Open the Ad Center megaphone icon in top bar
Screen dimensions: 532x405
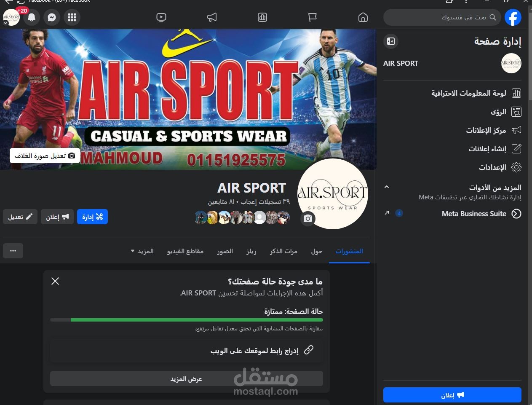click(x=212, y=17)
